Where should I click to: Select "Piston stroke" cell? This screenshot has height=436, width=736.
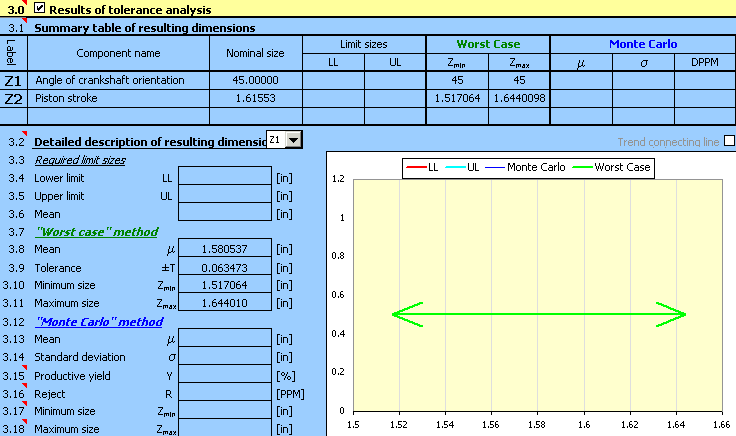coord(118,99)
